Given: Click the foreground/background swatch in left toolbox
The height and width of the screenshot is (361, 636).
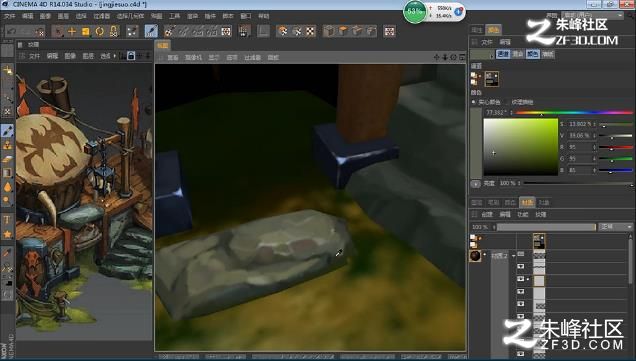Looking at the screenshot, I should pyautogui.click(x=7, y=282).
